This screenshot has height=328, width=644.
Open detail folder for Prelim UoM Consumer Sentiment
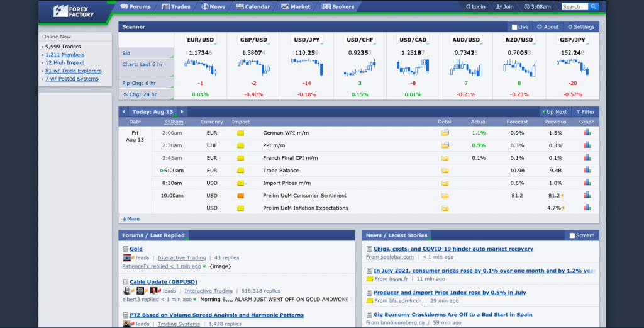[445, 196]
